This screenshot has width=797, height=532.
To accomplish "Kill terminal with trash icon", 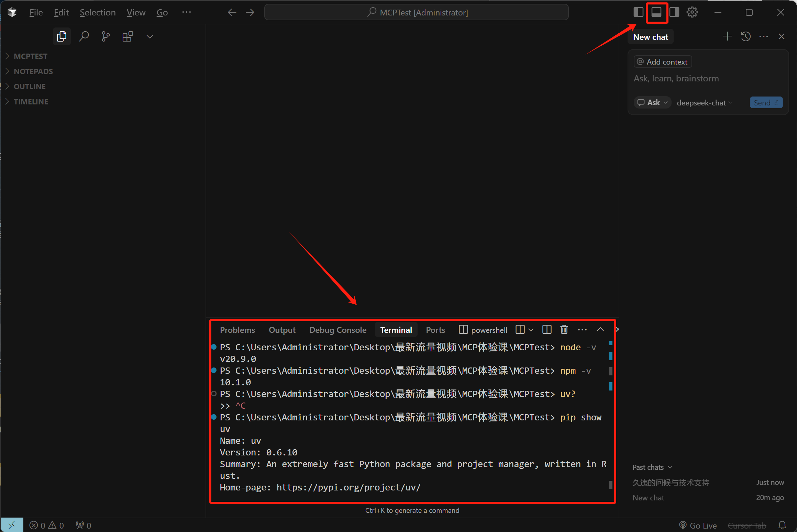I will click(x=564, y=330).
